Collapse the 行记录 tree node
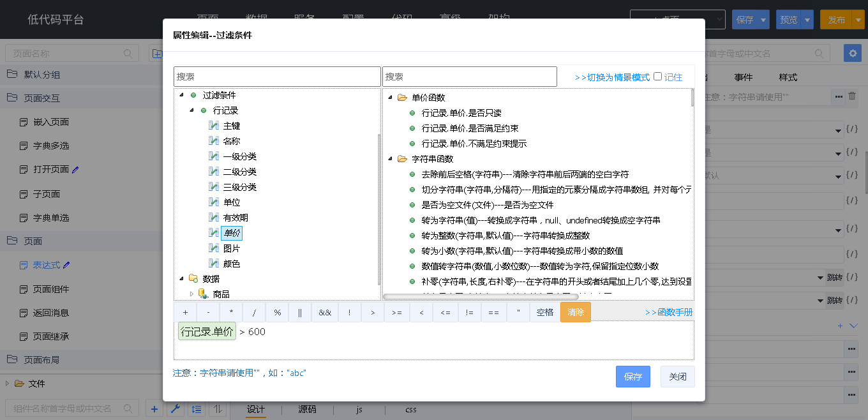Image resolution: width=868 pixels, height=420 pixels. pyautogui.click(x=191, y=110)
